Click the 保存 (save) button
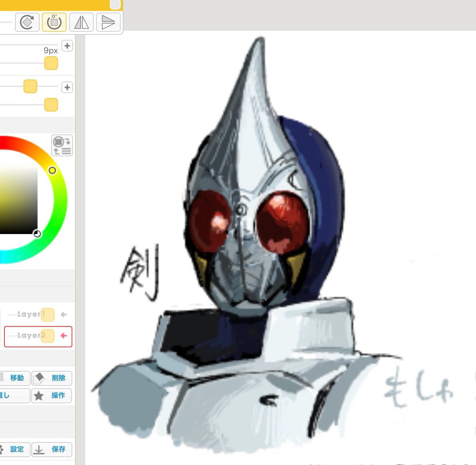 click(x=52, y=450)
